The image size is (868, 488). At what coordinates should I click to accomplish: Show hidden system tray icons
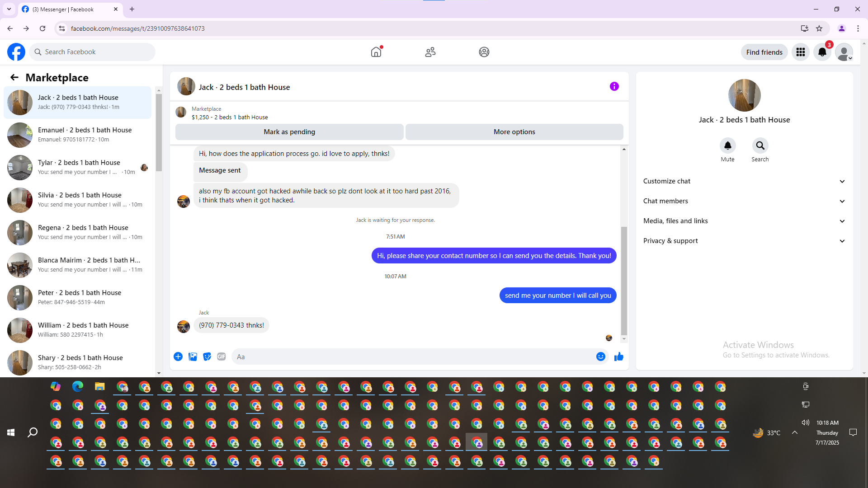[795, 432]
